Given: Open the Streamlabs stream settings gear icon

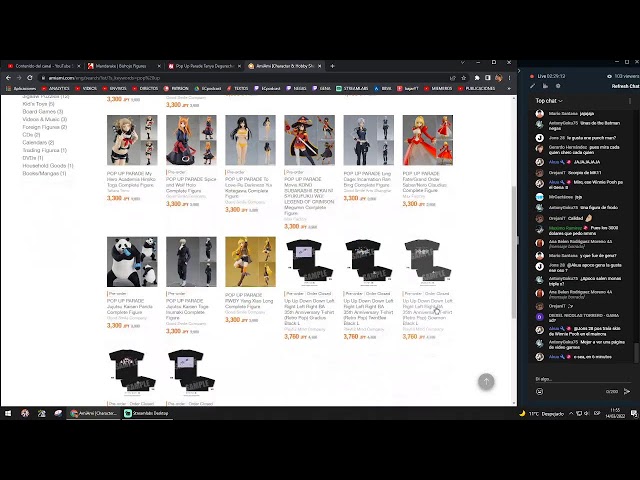Looking at the screenshot, I should pos(558,86).
